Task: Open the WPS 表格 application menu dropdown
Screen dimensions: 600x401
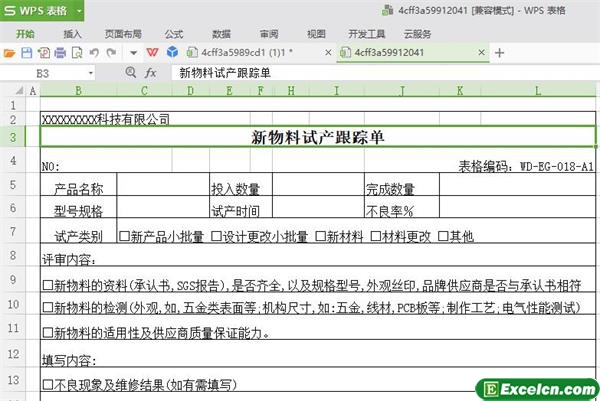Action: coord(79,11)
